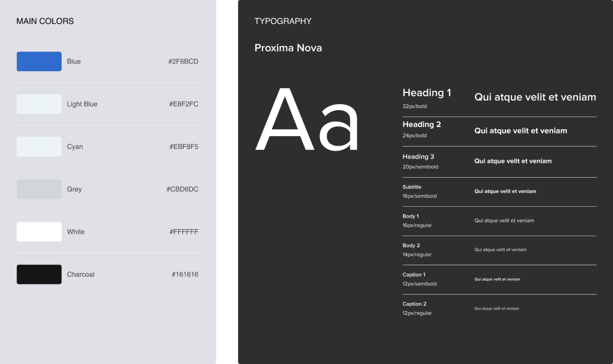Viewport: 613px width, 364px height.
Task: Select the Heading 3 type style
Action: 418,156
